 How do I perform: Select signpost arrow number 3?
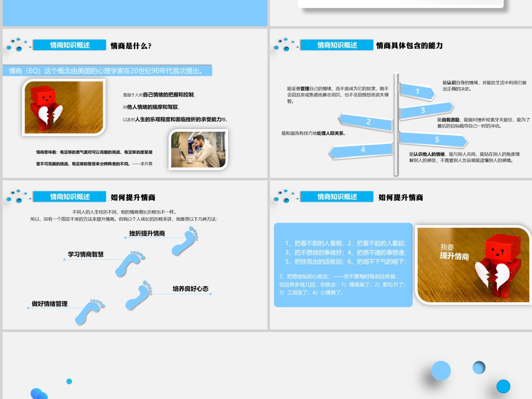tap(426, 110)
